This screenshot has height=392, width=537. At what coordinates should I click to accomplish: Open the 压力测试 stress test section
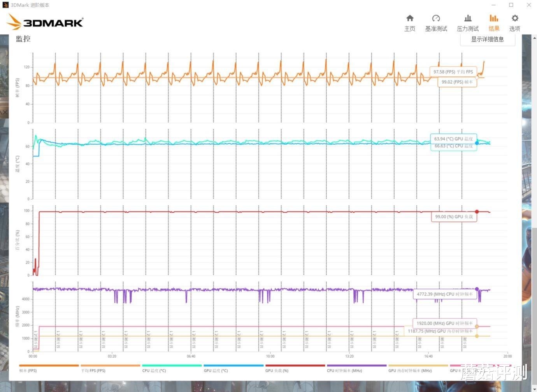pos(468,23)
